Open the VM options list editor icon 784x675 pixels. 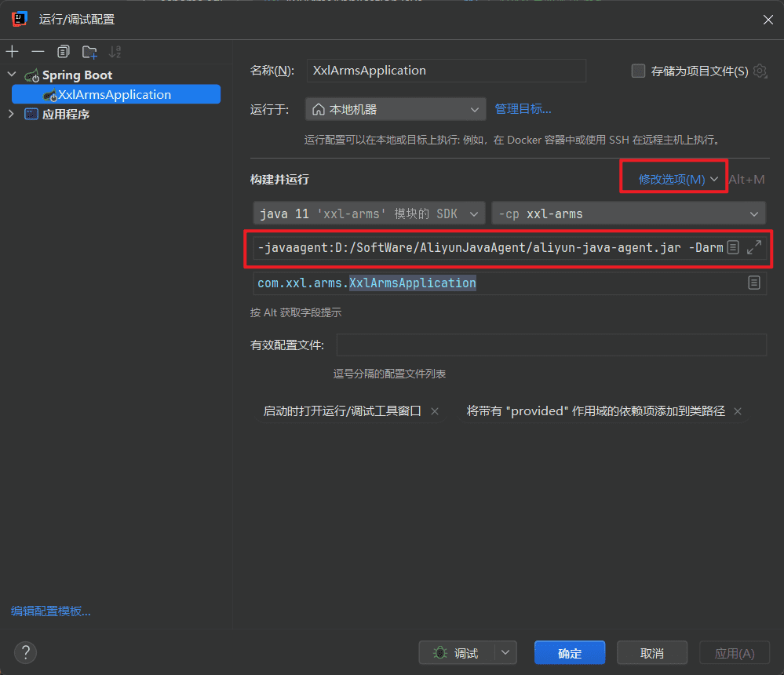point(733,247)
